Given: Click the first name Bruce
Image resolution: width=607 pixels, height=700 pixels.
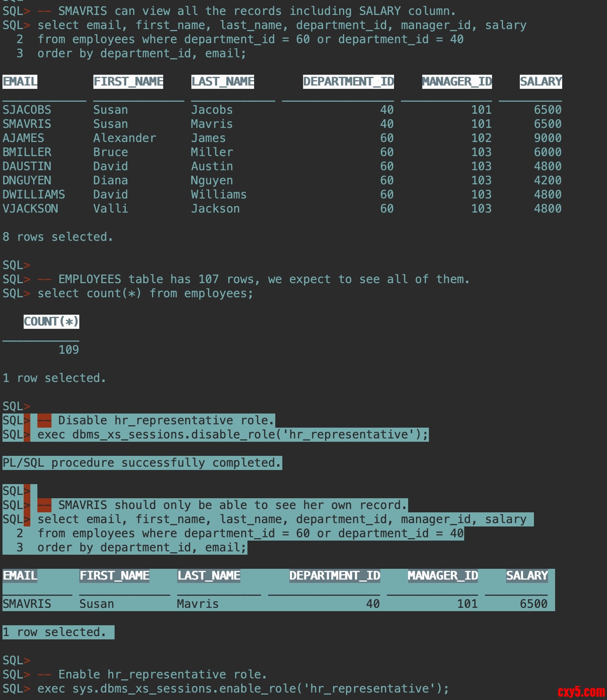Looking at the screenshot, I should [x=110, y=152].
